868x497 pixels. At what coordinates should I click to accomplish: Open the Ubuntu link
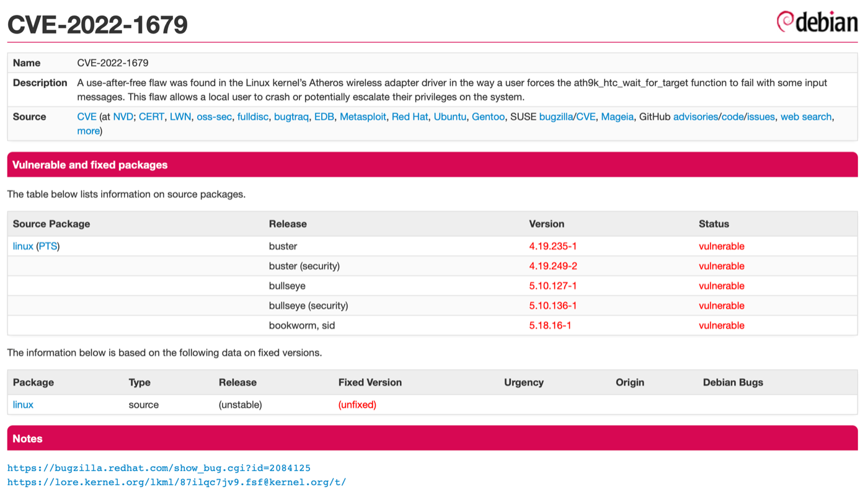(449, 117)
